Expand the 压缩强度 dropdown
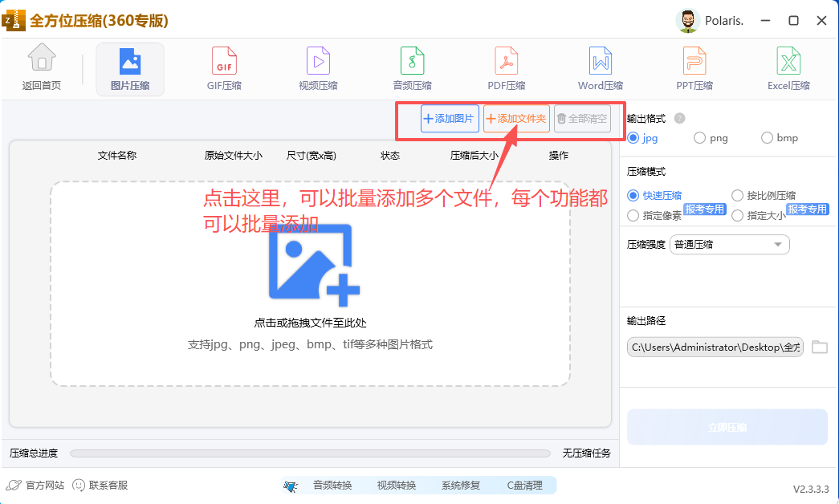The height and width of the screenshot is (504, 839). tap(730, 245)
